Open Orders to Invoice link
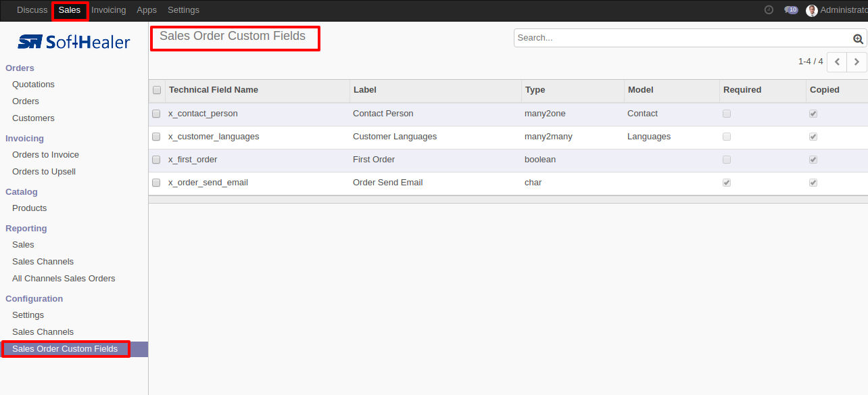 point(45,155)
